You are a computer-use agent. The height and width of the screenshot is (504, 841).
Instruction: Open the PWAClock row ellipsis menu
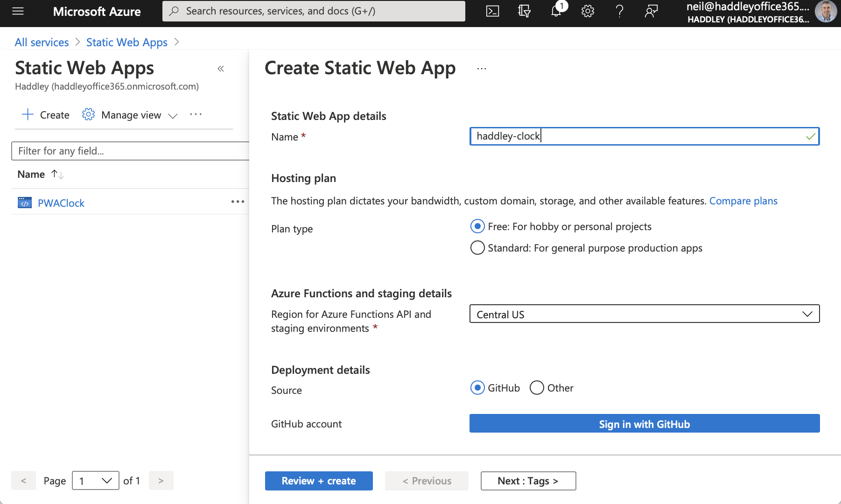(238, 202)
